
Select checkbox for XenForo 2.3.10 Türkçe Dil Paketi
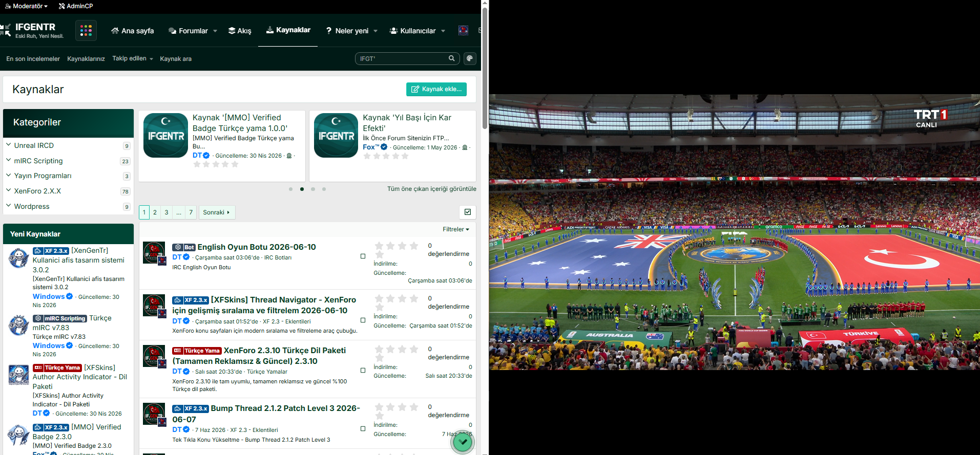(x=363, y=371)
